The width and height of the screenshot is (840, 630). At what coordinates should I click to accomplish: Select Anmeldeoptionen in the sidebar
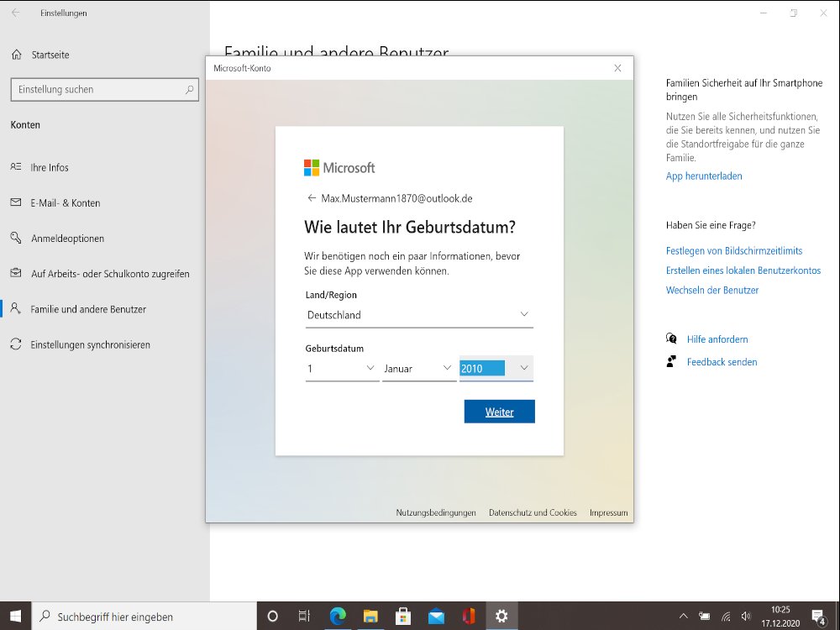pyautogui.click(x=67, y=239)
